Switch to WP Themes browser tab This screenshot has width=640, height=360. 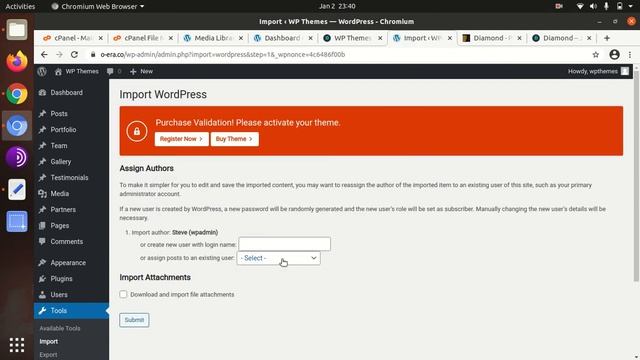click(x=353, y=38)
